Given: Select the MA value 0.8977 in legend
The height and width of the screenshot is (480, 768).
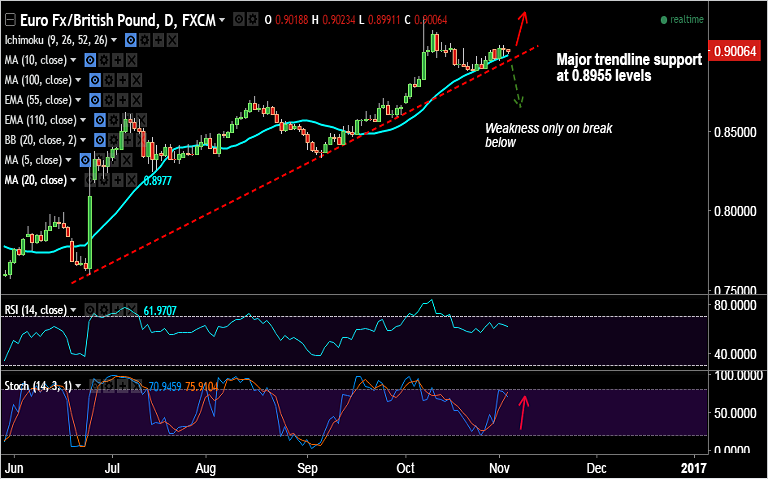Looking at the screenshot, I should tap(159, 182).
